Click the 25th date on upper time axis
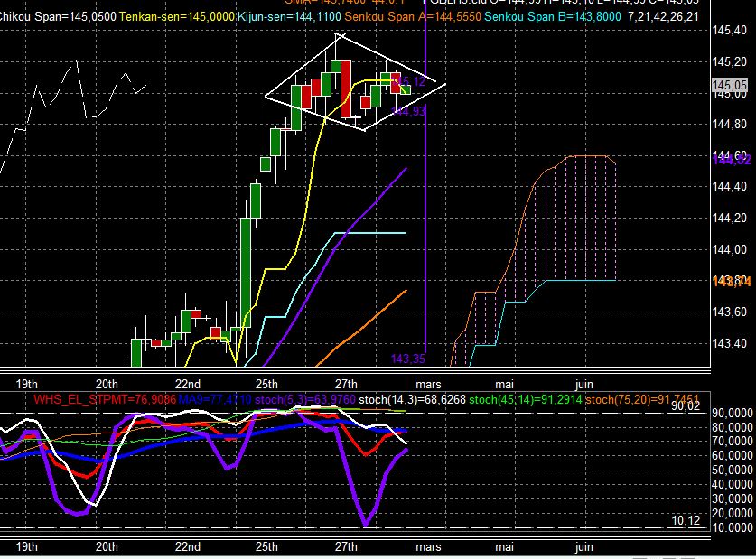The image size is (756, 559). [266, 384]
